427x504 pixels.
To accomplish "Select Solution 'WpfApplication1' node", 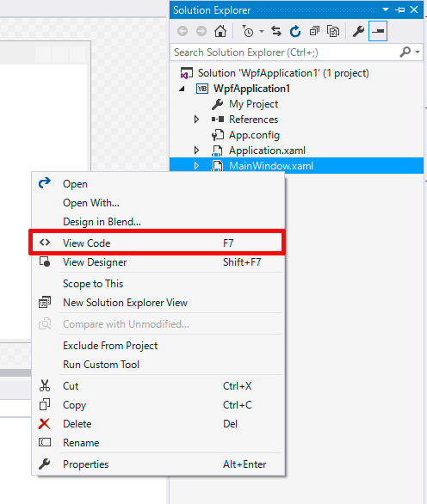I will [x=283, y=73].
